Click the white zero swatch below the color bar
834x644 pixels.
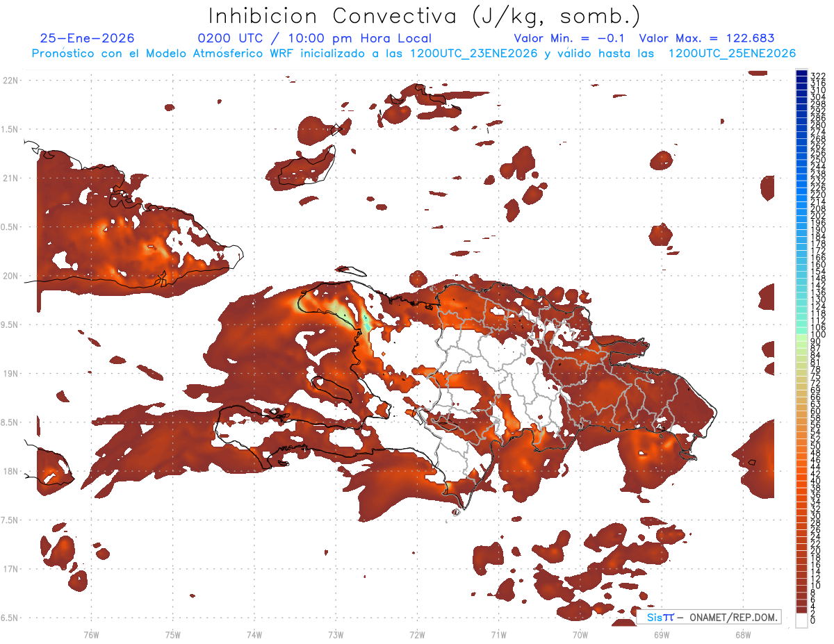pyautogui.click(x=801, y=620)
